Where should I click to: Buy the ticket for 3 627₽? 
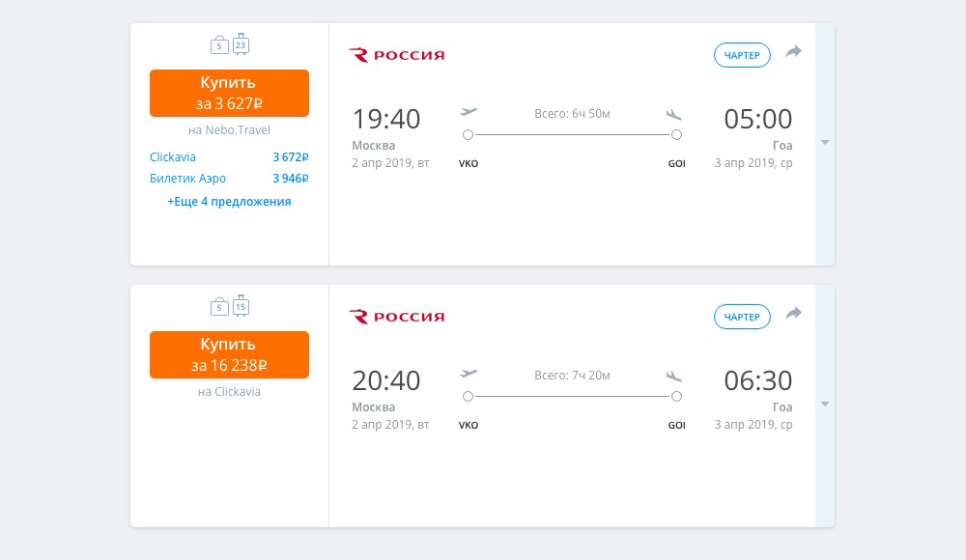click(x=229, y=93)
